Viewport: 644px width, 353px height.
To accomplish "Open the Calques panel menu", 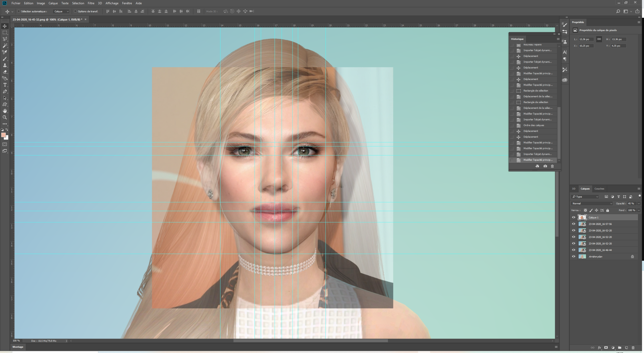I will [639, 189].
